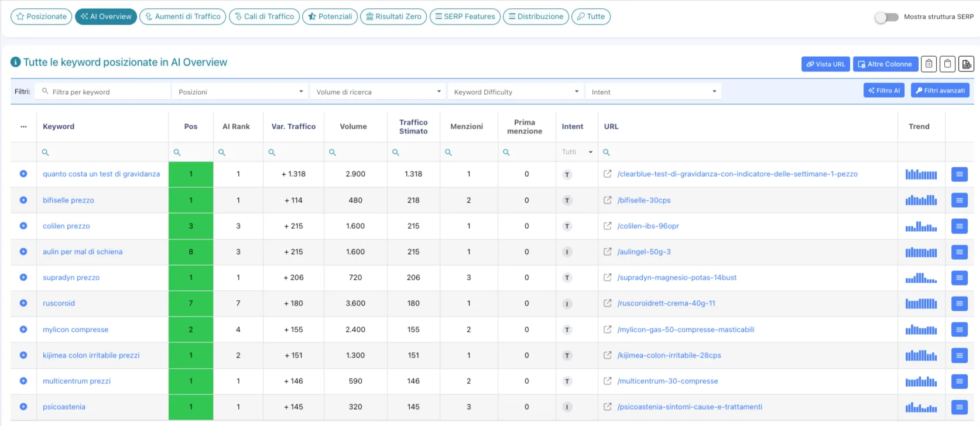Open the Potenziali tab
Screen dimensions: 980x426
pyautogui.click(x=330, y=16)
